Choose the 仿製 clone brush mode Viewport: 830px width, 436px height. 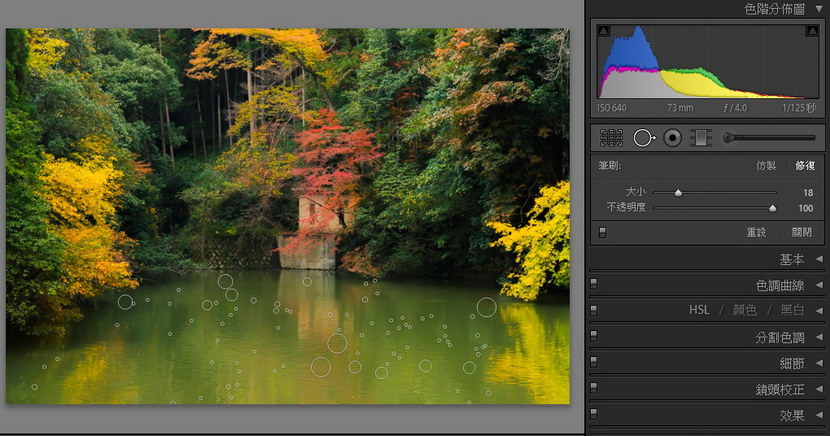coord(766,166)
